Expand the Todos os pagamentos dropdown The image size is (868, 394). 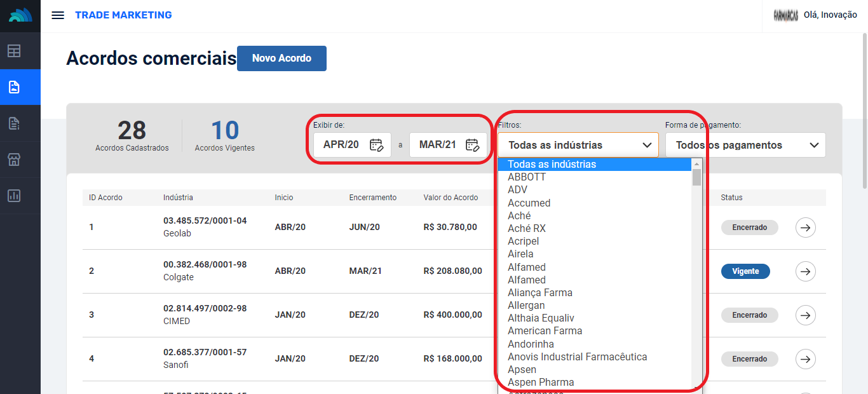(745, 145)
